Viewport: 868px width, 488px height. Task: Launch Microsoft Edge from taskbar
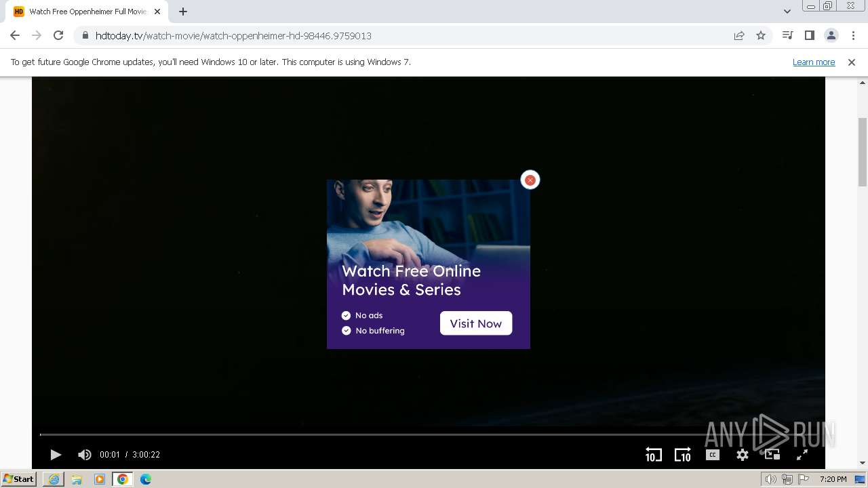coord(146,479)
